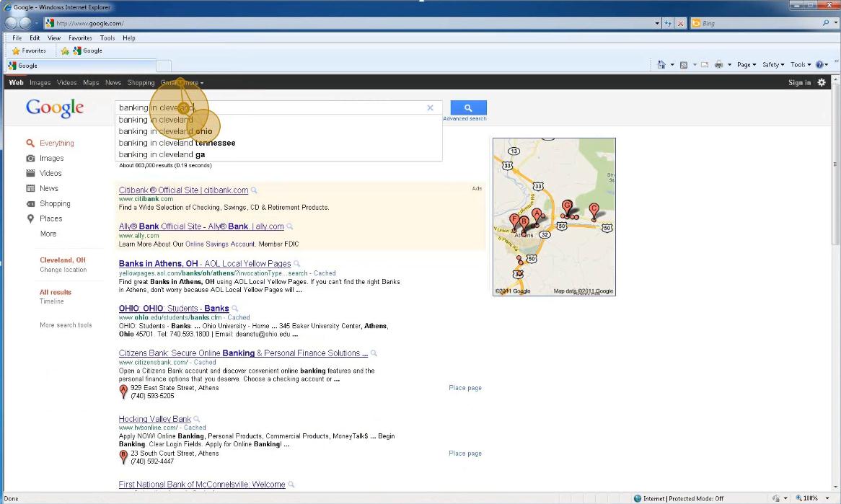Screen dimensions: 841x504
Task: Click the blue Google search button
Action: tap(468, 107)
